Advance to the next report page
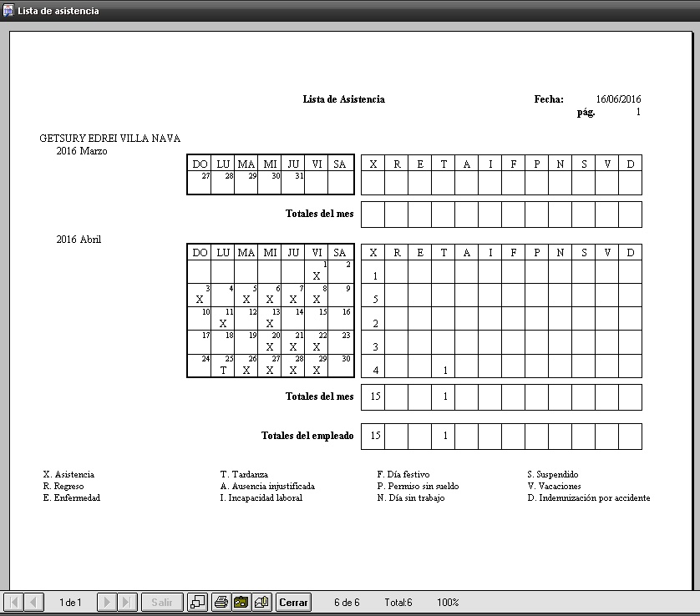This screenshot has height=616, width=700. 107,602
